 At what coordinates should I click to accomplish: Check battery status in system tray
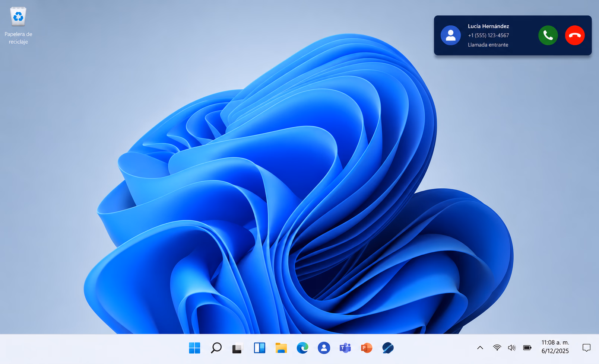pyautogui.click(x=527, y=348)
